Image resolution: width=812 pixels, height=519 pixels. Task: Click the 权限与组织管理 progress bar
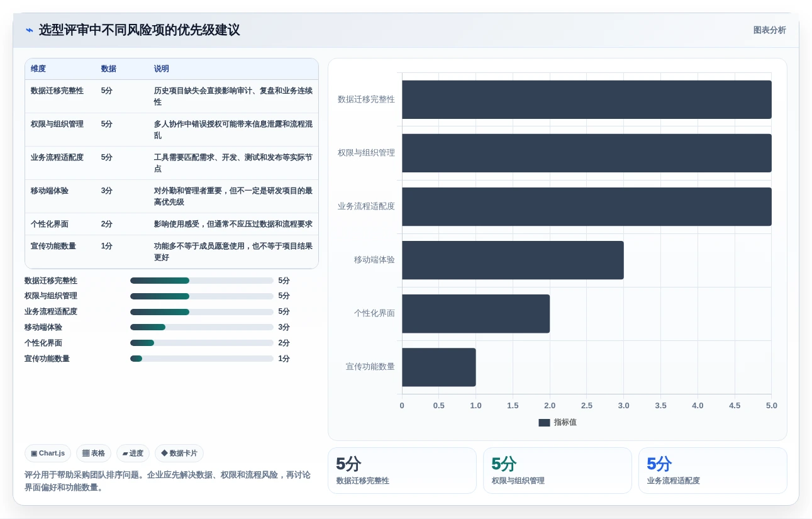point(202,296)
